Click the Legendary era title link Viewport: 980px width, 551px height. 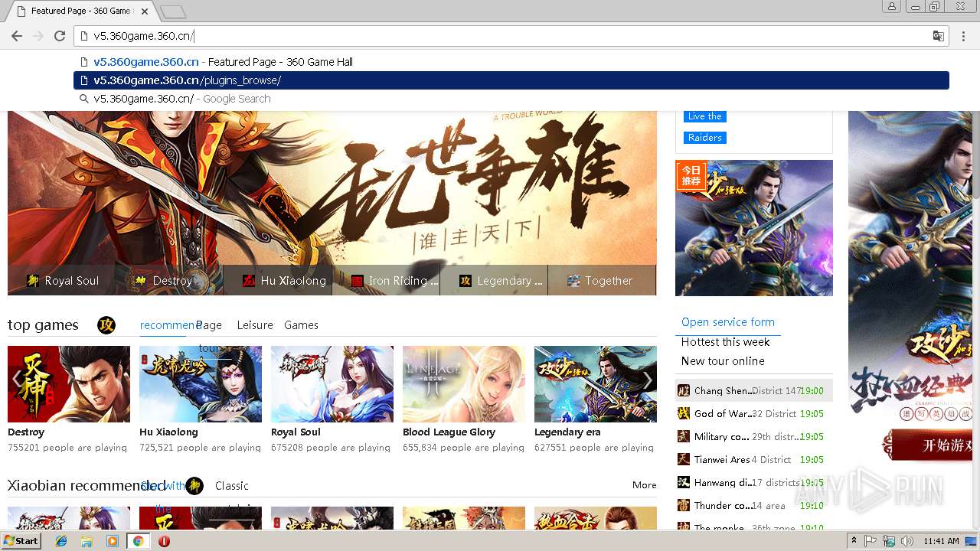[567, 432]
